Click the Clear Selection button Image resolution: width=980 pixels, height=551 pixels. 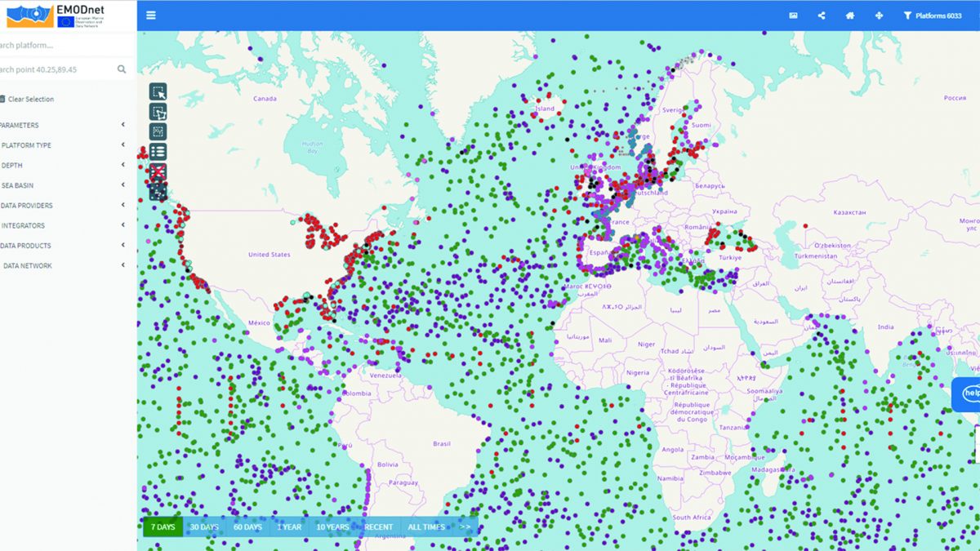point(29,99)
